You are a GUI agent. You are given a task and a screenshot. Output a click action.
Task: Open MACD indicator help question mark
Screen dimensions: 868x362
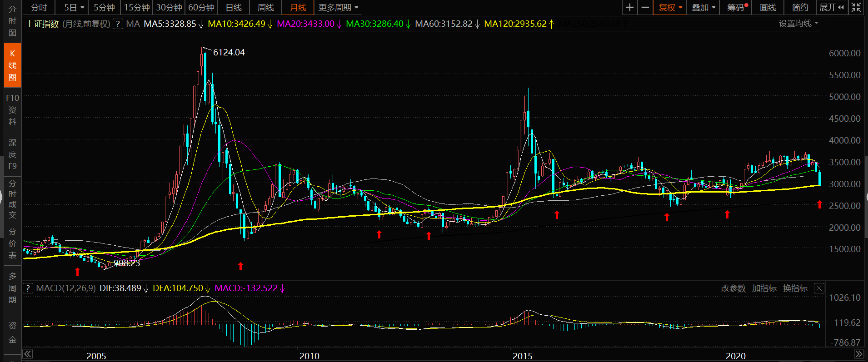28,288
